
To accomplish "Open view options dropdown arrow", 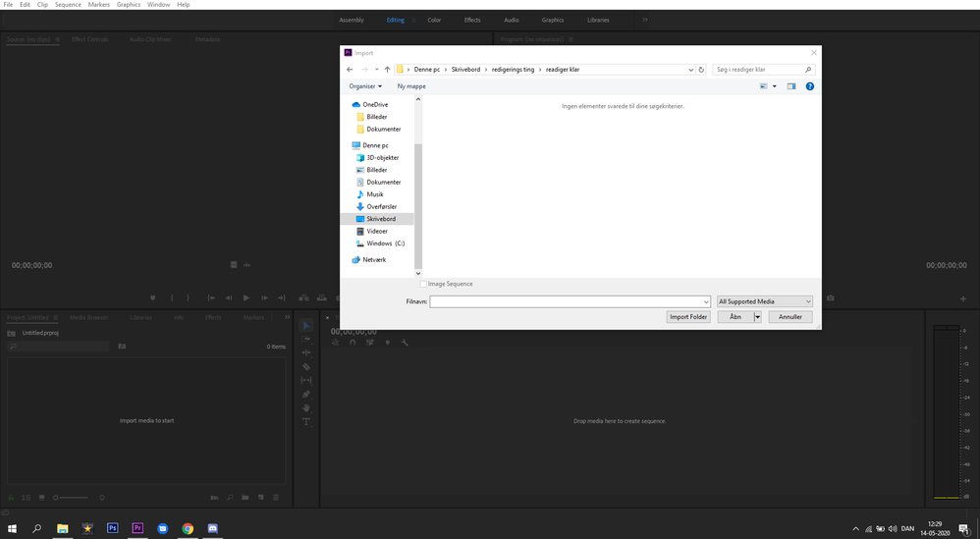I will pos(775,86).
